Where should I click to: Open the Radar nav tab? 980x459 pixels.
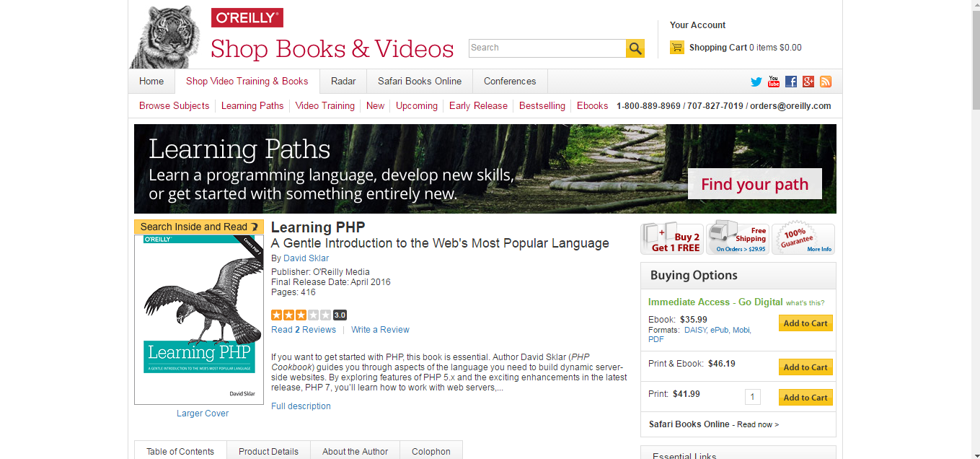tap(343, 82)
